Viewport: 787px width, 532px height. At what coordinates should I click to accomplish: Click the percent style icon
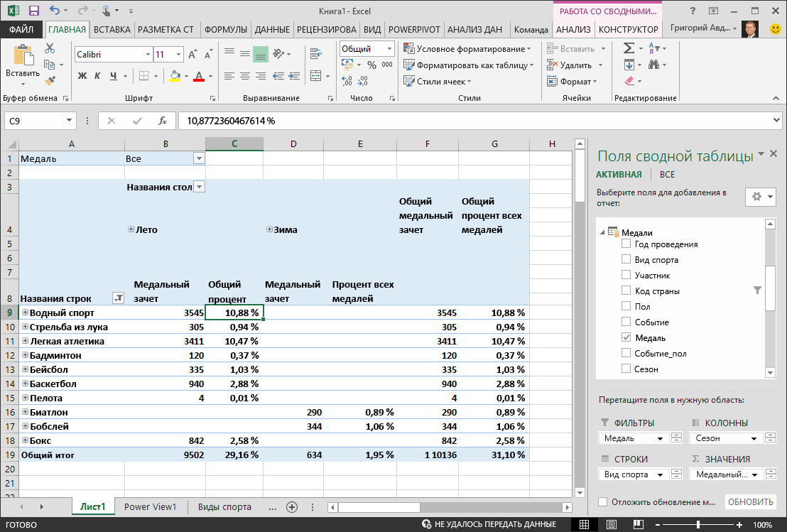(x=371, y=65)
